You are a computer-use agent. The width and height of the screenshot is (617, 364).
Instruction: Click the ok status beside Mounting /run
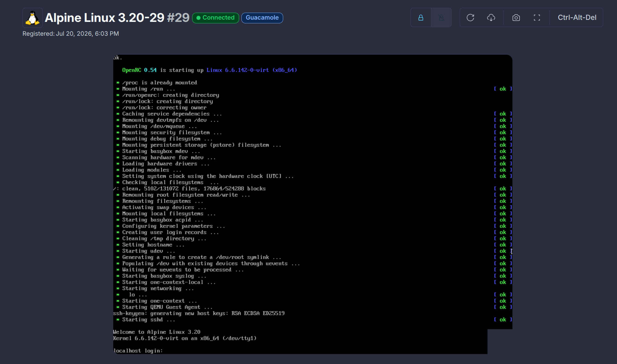[x=503, y=89]
